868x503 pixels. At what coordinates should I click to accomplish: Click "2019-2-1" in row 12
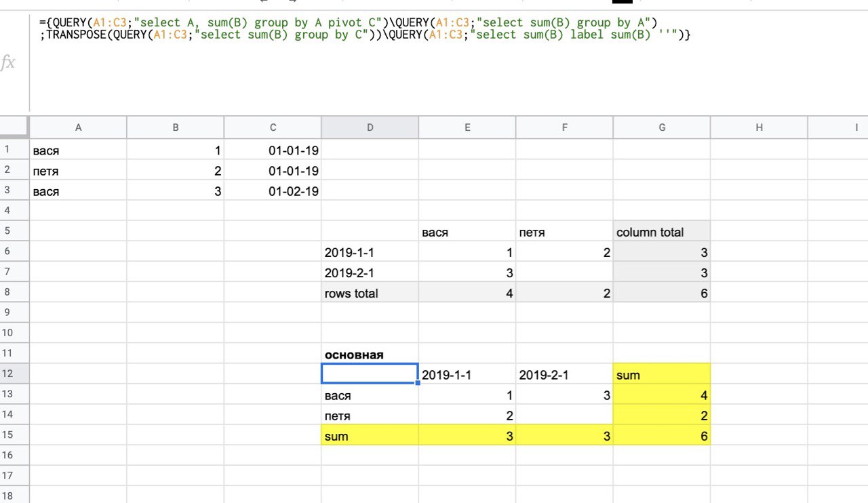(564, 374)
